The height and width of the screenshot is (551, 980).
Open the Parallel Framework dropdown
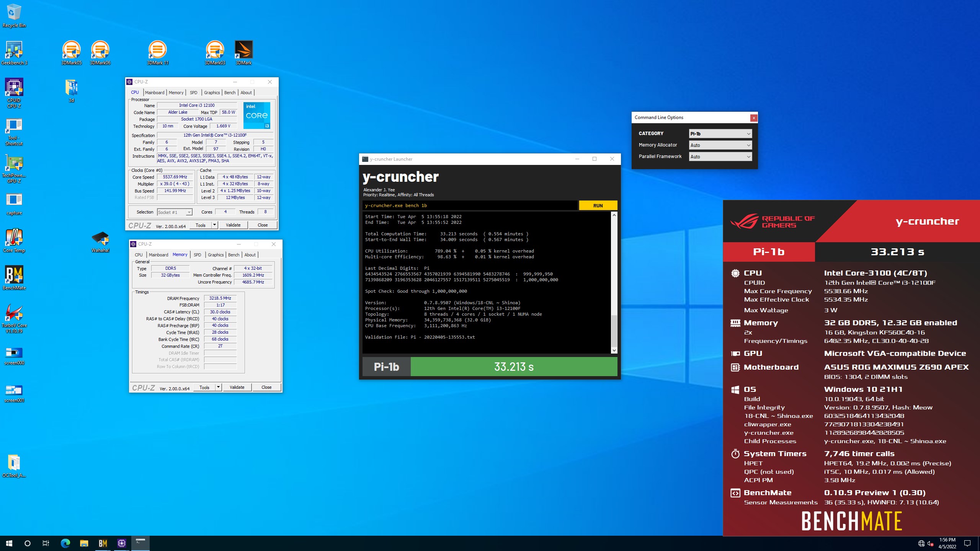(x=720, y=156)
